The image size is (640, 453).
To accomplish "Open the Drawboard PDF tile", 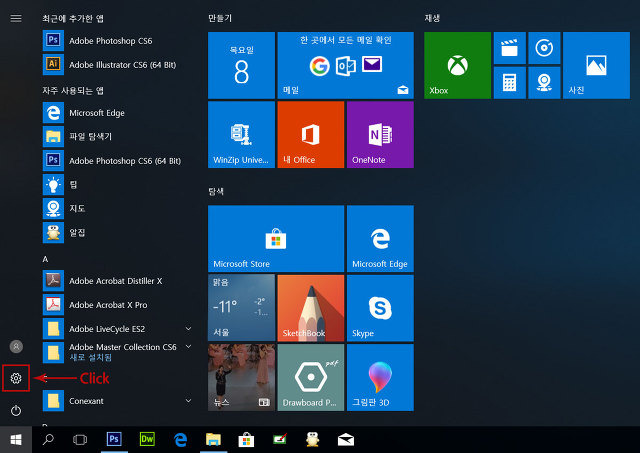I will tap(311, 378).
